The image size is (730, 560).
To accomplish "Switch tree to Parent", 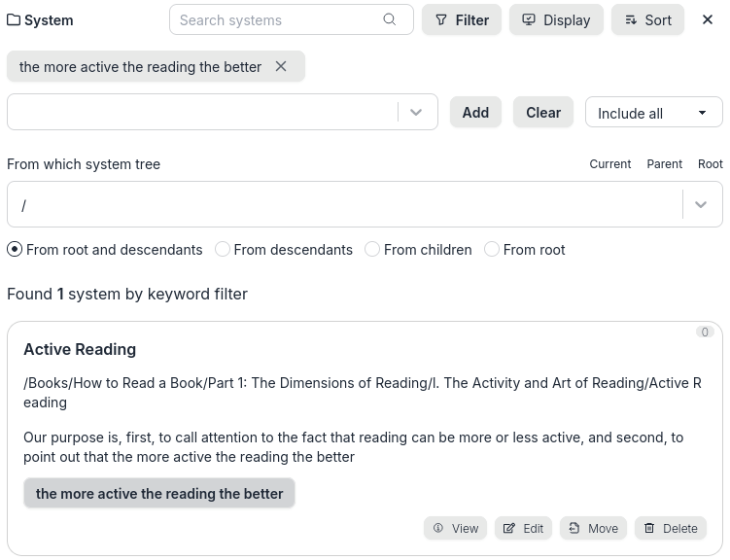I will [x=664, y=164].
